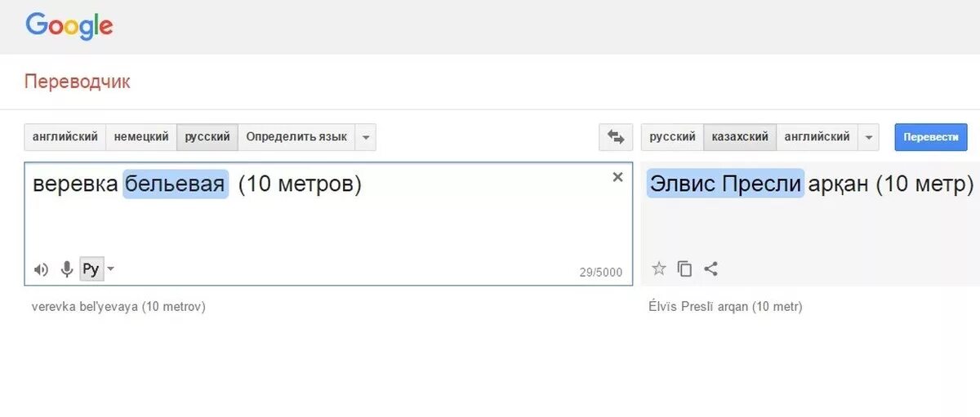This screenshot has width=980, height=417.
Task: Toggle the Ру input keyboard
Action: click(x=91, y=269)
